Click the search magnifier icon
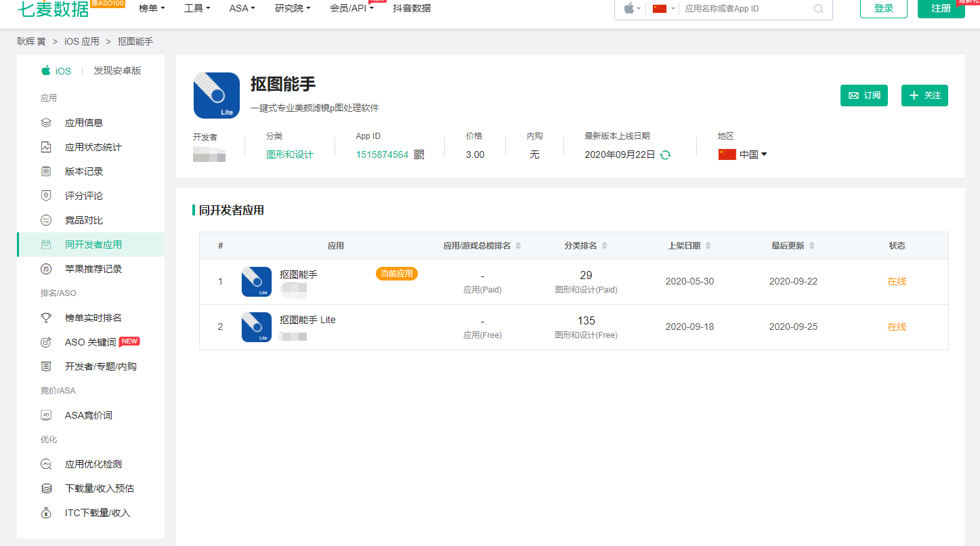 [818, 9]
